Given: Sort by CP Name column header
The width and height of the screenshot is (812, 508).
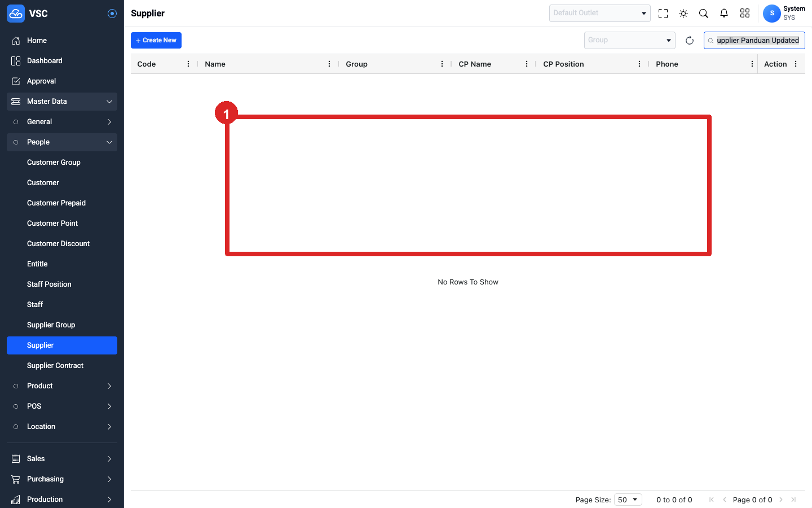Looking at the screenshot, I should 475,64.
